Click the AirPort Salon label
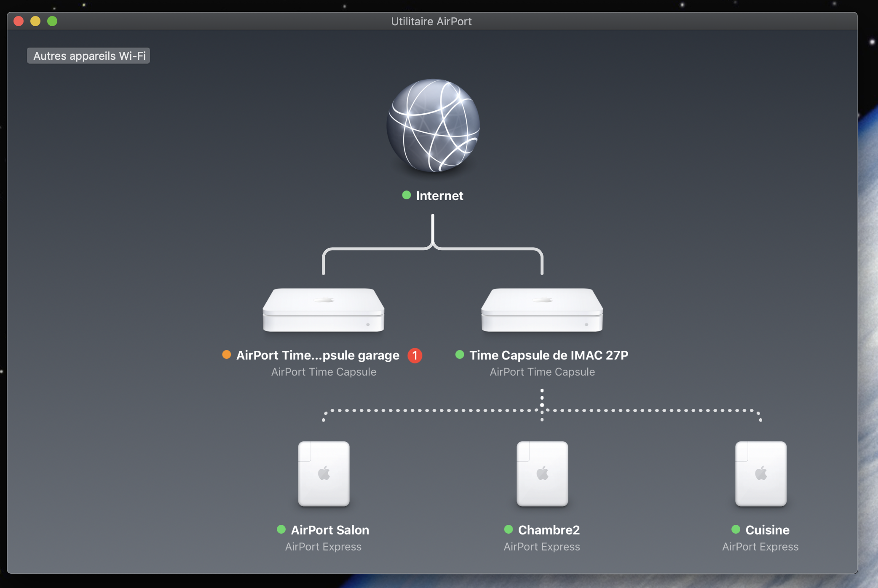Image resolution: width=878 pixels, height=588 pixels. pyautogui.click(x=330, y=530)
